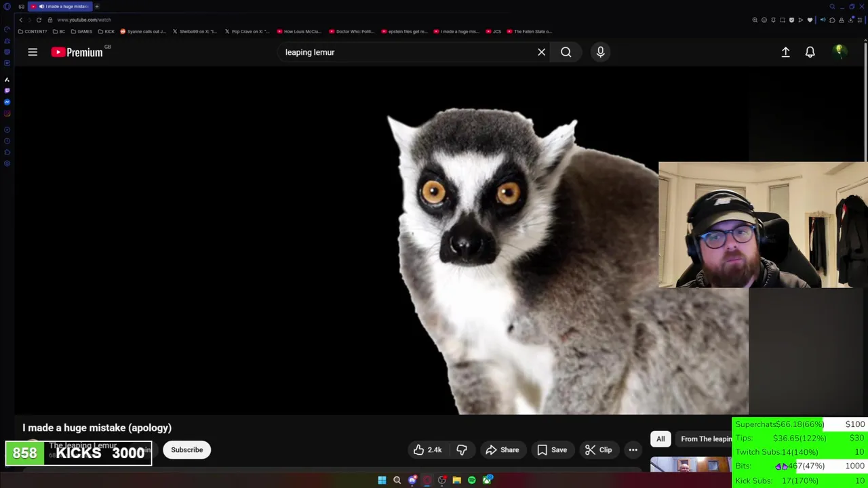Select the 'All' filter chip

[660, 439]
